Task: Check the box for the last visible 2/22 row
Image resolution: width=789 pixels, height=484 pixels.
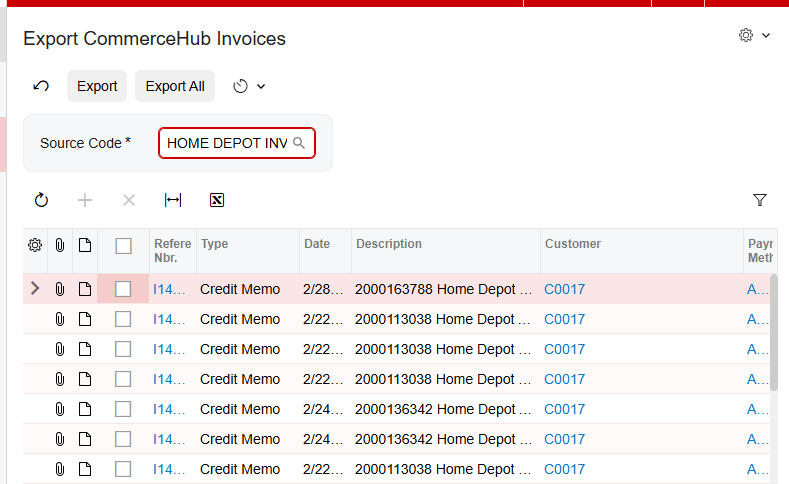Action: 123,469
